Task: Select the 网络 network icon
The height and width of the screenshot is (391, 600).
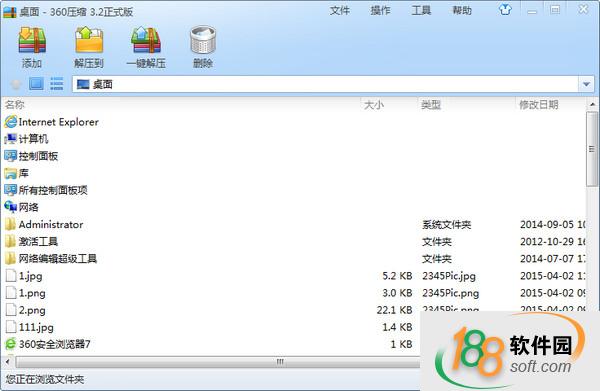Action: [11, 207]
